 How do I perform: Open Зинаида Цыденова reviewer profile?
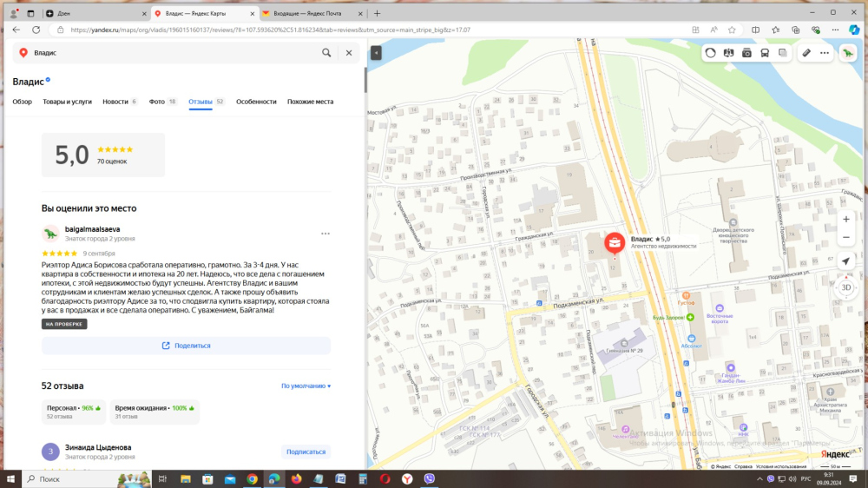(98, 447)
